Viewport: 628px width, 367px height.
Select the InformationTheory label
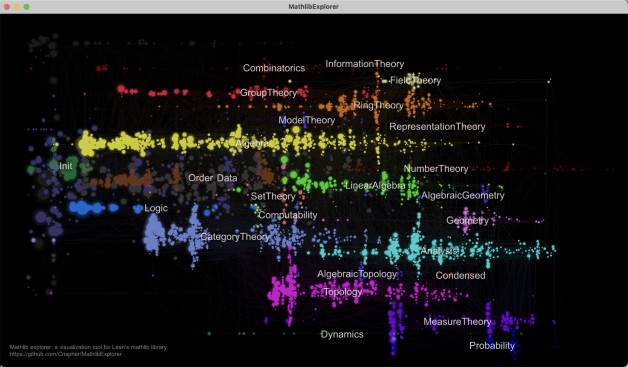click(364, 64)
